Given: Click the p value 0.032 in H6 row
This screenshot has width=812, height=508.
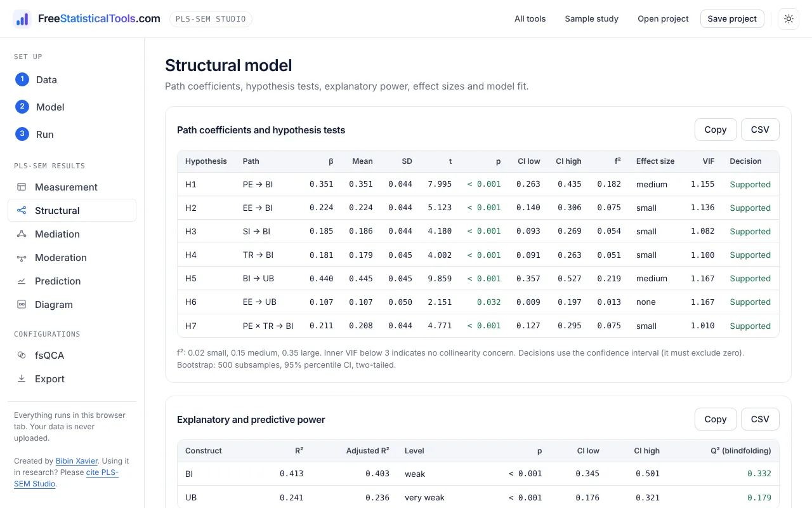Looking at the screenshot, I should click(x=488, y=302).
